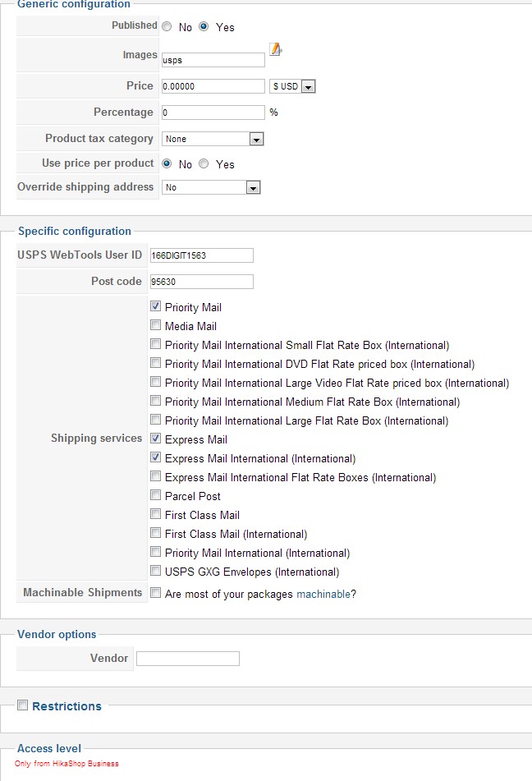Check USPS GXG Envelopes (International)
The height and width of the screenshot is (781, 532).
tap(156, 571)
